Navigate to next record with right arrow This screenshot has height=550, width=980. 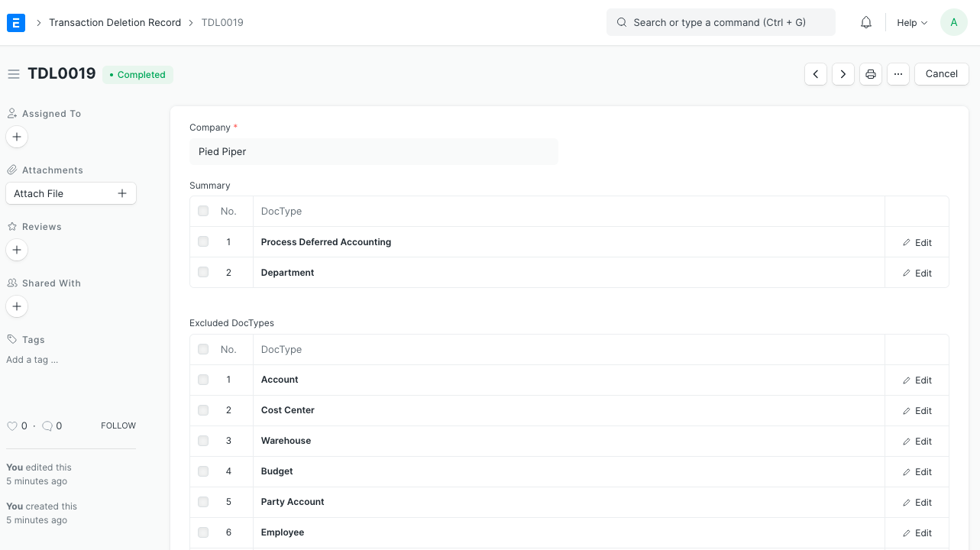(x=843, y=73)
